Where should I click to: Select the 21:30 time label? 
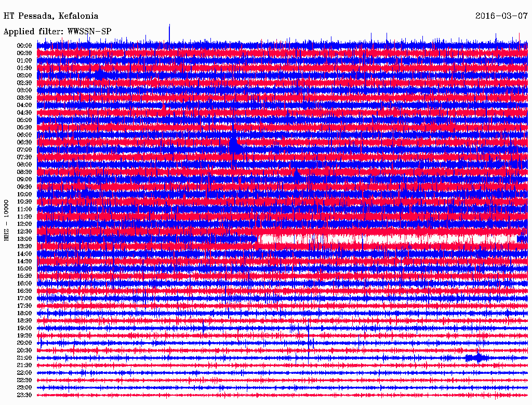(x=24, y=366)
